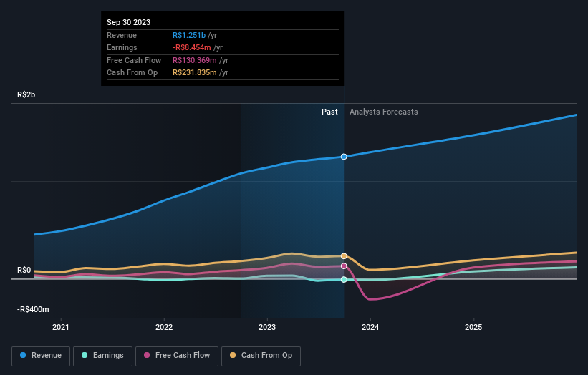Click the R$0 y-axis label
The image size is (588, 375).
(24, 270)
